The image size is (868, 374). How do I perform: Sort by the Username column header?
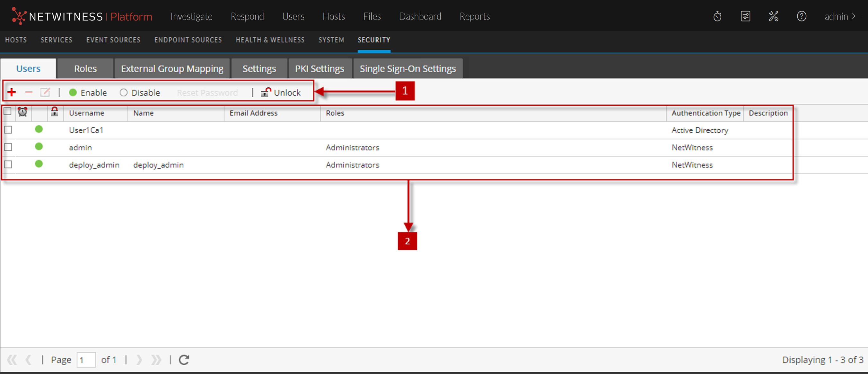tap(87, 113)
